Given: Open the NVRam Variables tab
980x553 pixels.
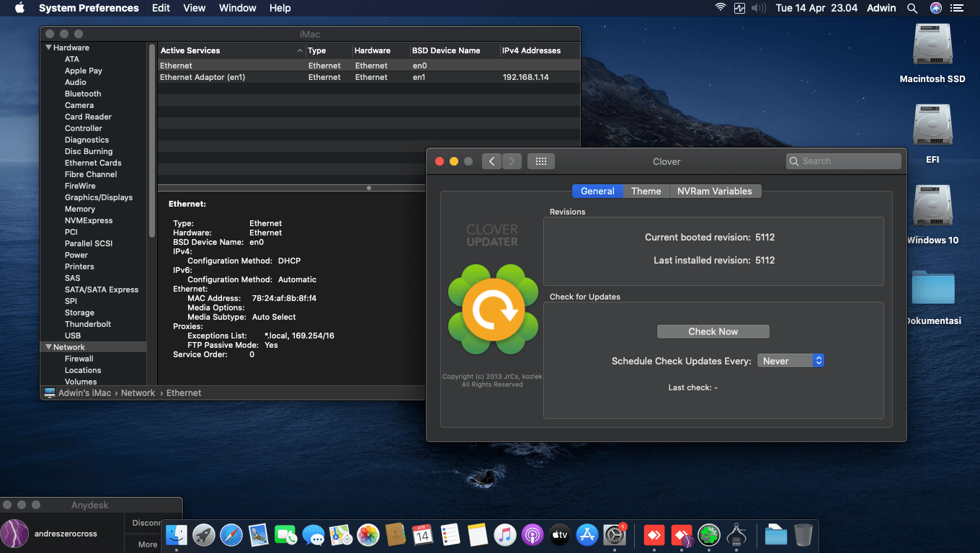Looking at the screenshot, I should point(716,191).
